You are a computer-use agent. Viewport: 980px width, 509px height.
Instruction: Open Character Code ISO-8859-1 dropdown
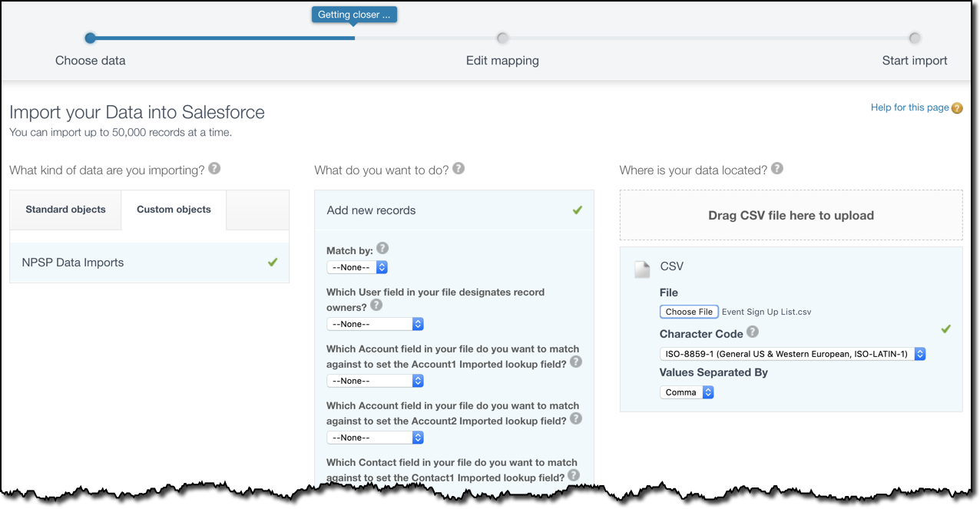[793, 354]
